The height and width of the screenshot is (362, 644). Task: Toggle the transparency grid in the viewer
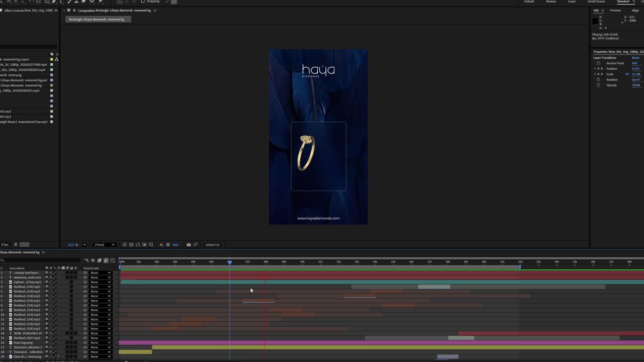[x=131, y=245]
